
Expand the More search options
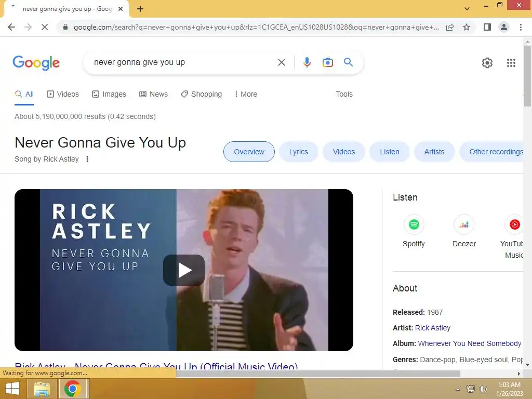246,95
